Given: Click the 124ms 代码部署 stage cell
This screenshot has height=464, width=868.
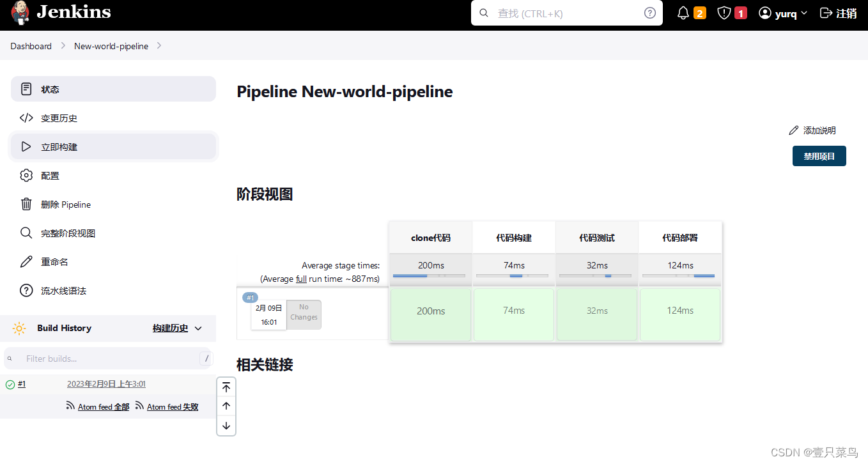Looking at the screenshot, I should click(680, 314).
